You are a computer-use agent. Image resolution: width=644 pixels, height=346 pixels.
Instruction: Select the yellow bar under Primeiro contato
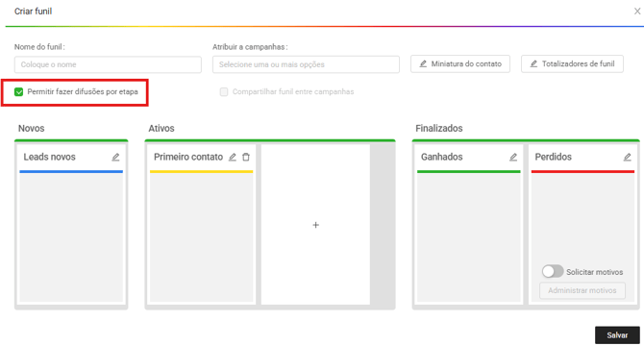(x=201, y=172)
